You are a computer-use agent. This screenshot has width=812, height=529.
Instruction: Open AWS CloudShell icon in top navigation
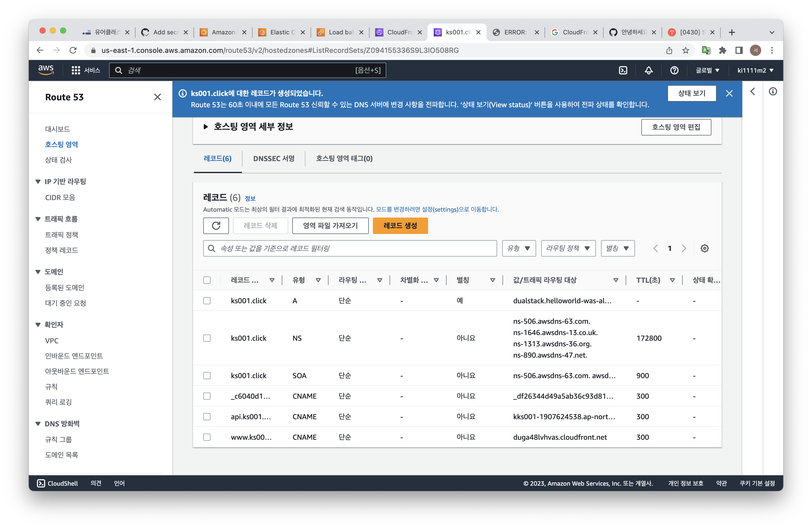pos(623,70)
